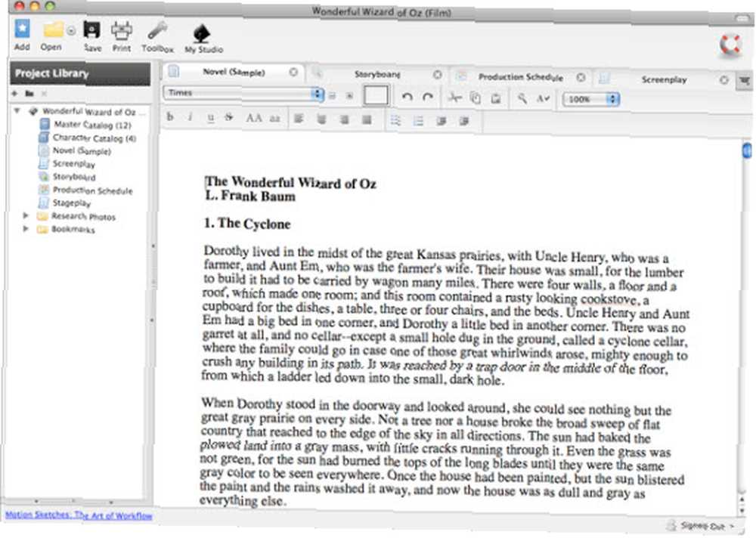This screenshot has height=538, width=756.
Task: Click the Add toolbar icon
Action: [22, 29]
